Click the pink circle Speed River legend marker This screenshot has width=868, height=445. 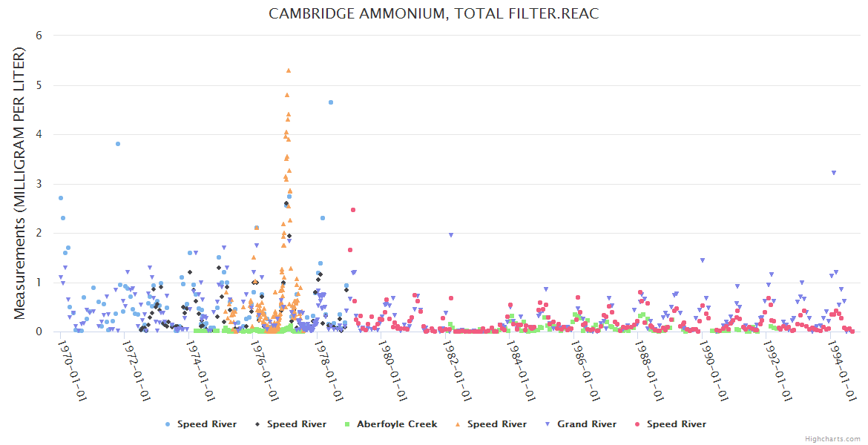pyautogui.click(x=637, y=424)
